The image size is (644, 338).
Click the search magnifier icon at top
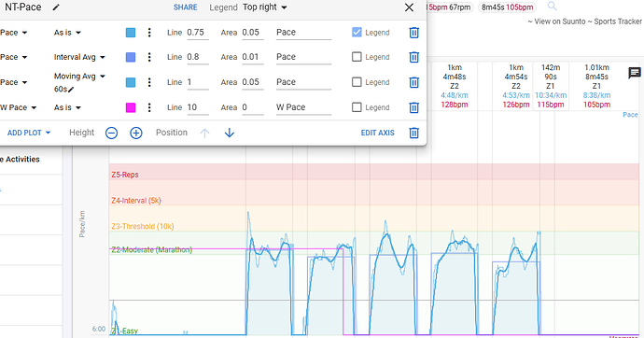click(552, 6)
